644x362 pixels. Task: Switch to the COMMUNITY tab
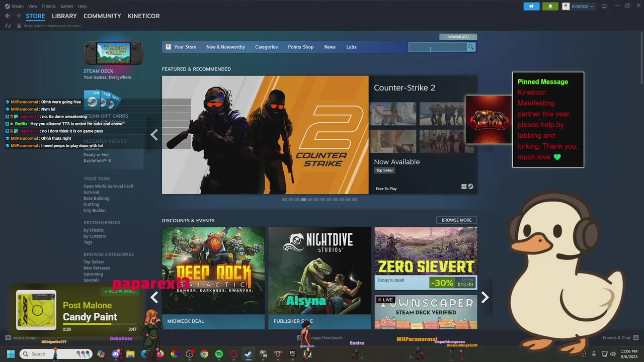[102, 16]
